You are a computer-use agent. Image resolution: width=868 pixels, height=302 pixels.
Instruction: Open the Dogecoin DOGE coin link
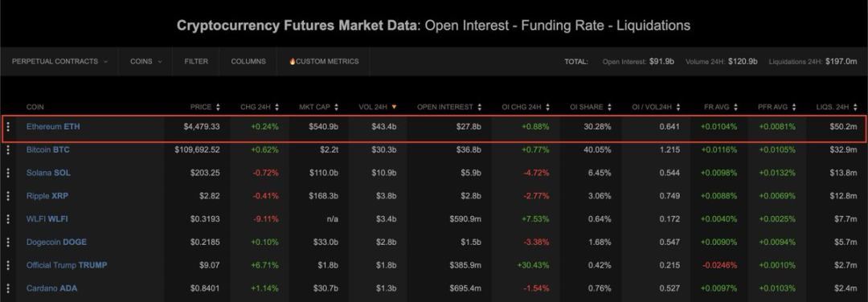point(56,242)
